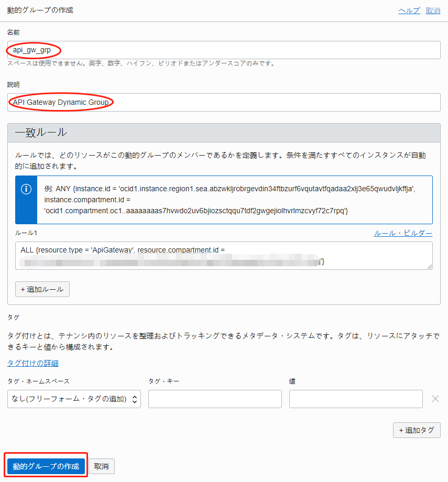Open the タグ・ネームスペース dropdown
This screenshot has width=448, height=482.
pos(74,399)
